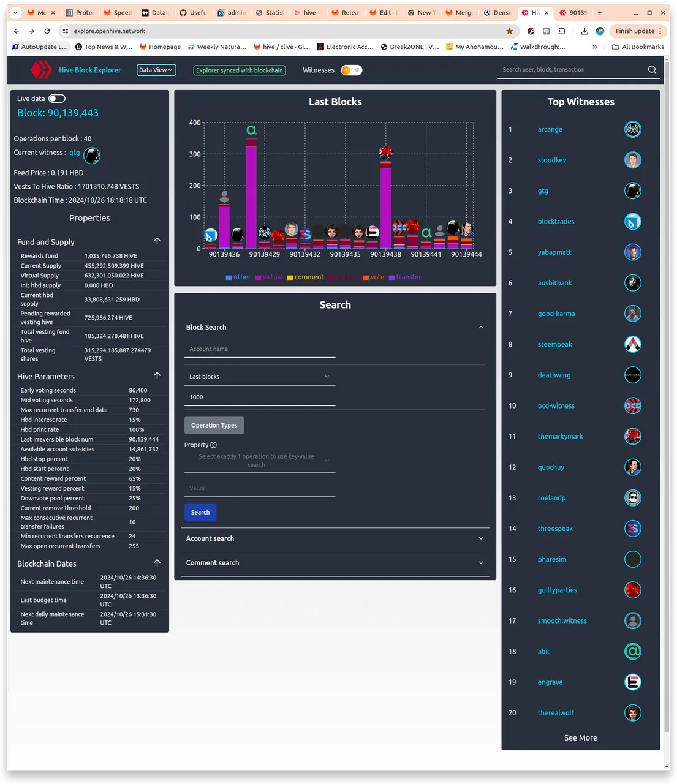
Task: Toggle 'other' series in chart legend
Action: [238, 277]
